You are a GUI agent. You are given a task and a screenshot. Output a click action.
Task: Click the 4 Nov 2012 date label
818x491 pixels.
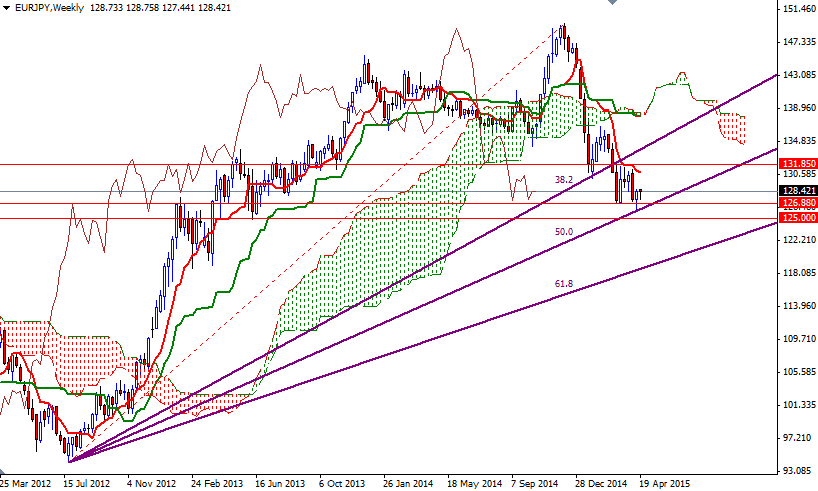point(152,484)
